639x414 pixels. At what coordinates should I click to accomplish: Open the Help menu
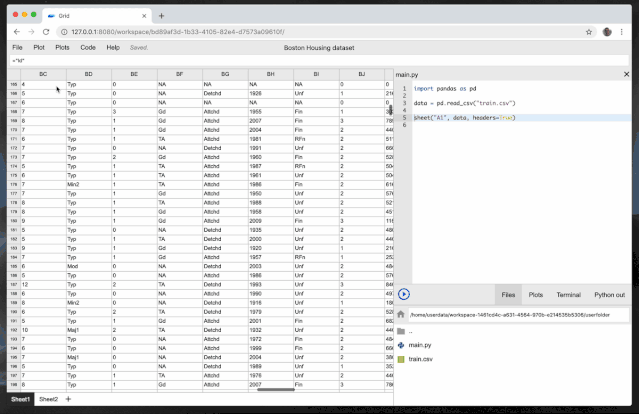click(113, 48)
